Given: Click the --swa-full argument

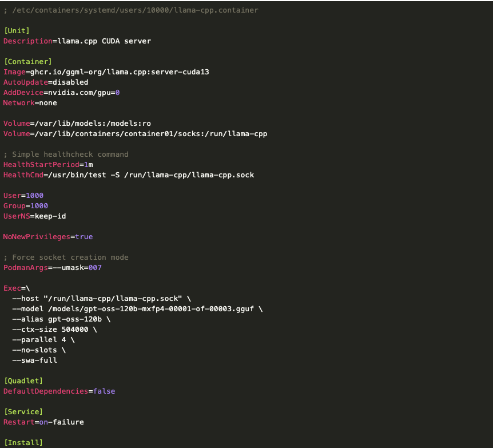Looking at the screenshot, I should click(x=34, y=360).
